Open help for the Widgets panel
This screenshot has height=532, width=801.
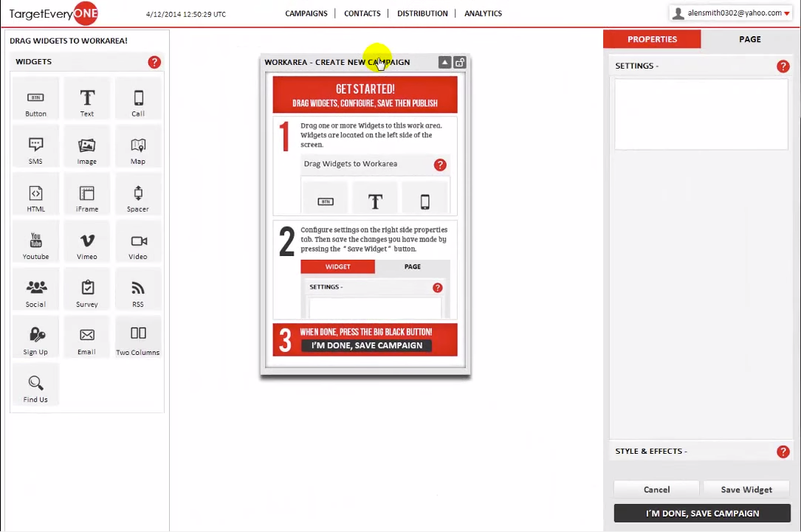point(154,62)
